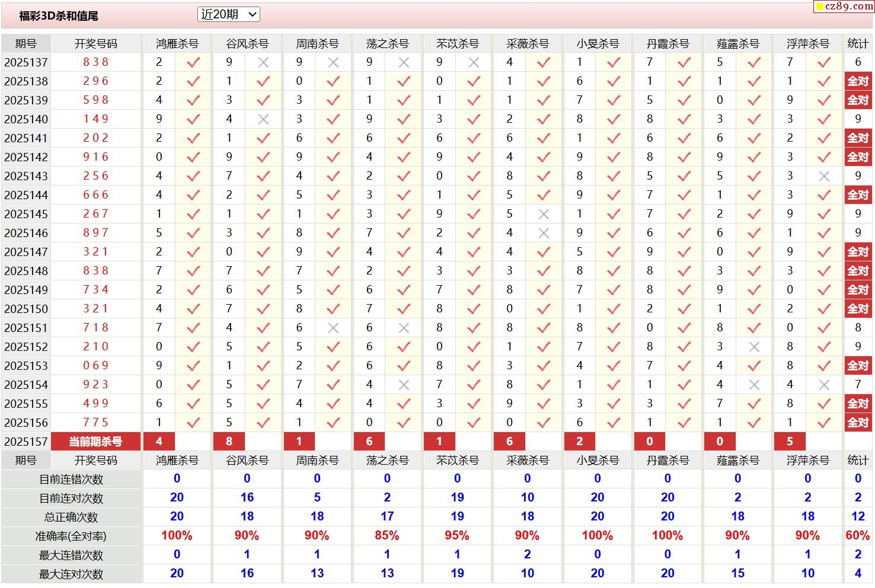Screen dimensions: 875x588
Task: Click the top 鸿雁杀号 column header
Action: [177, 43]
